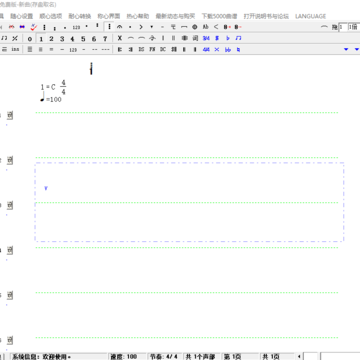The image size is (360, 360).
Task: Click the blue 4/4 time signature icon
Action: pyautogui.click(x=206, y=49)
